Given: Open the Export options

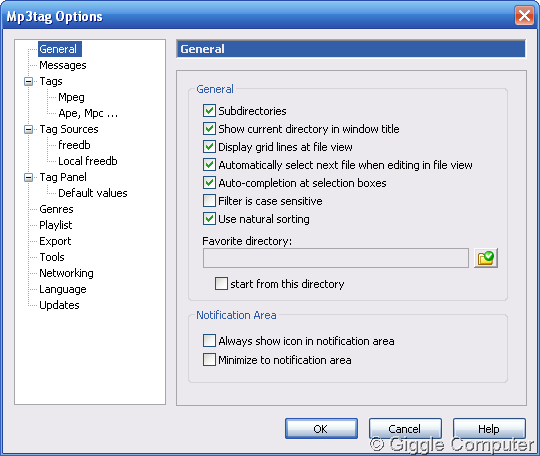Looking at the screenshot, I should pos(55,241).
